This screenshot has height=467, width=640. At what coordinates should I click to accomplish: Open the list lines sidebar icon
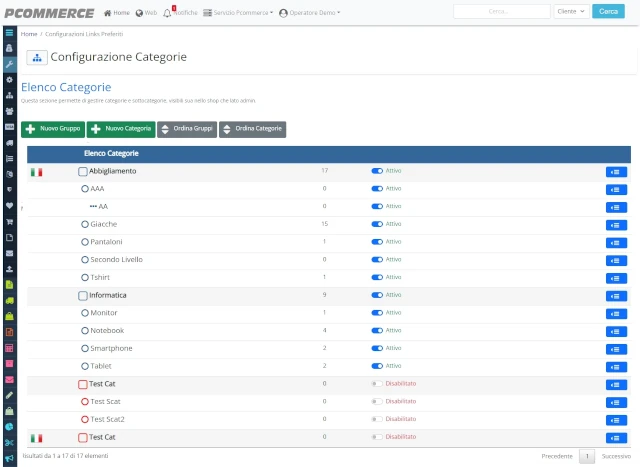[9, 159]
